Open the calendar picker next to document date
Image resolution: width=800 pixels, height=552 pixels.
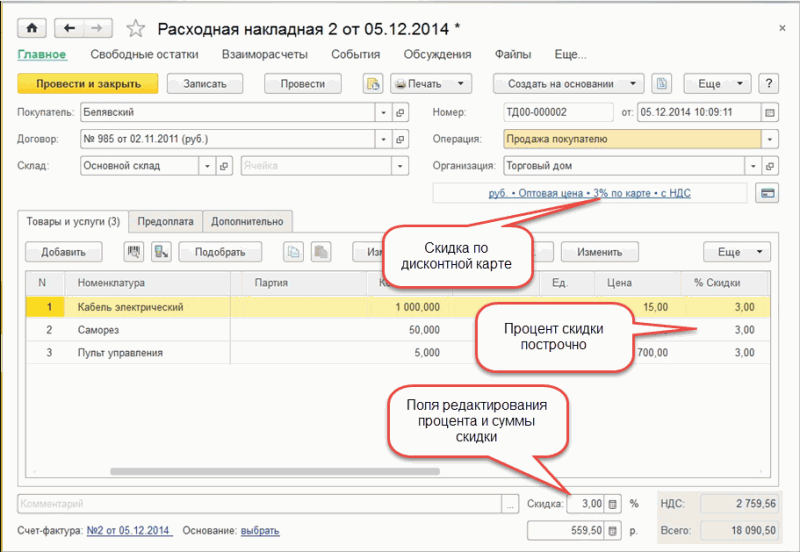pos(769,113)
